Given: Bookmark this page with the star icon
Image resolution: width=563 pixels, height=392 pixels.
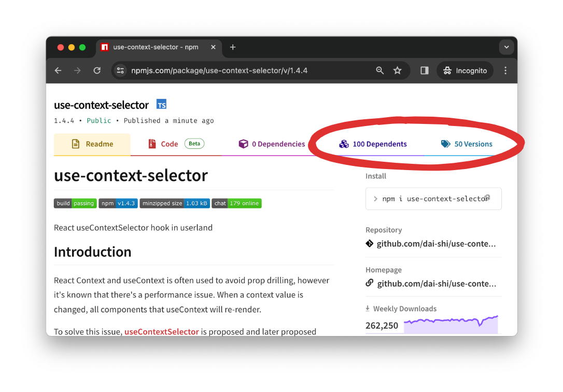Looking at the screenshot, I should point(397,71).
